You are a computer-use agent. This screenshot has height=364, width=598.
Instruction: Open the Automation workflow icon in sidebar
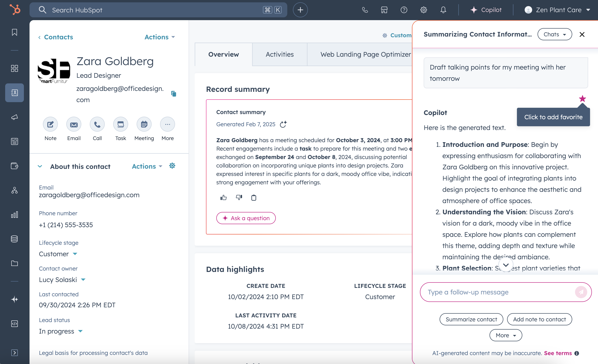15,190
